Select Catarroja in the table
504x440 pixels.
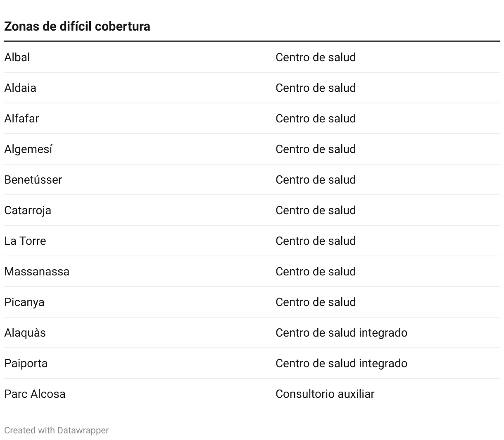click(28, 210)
